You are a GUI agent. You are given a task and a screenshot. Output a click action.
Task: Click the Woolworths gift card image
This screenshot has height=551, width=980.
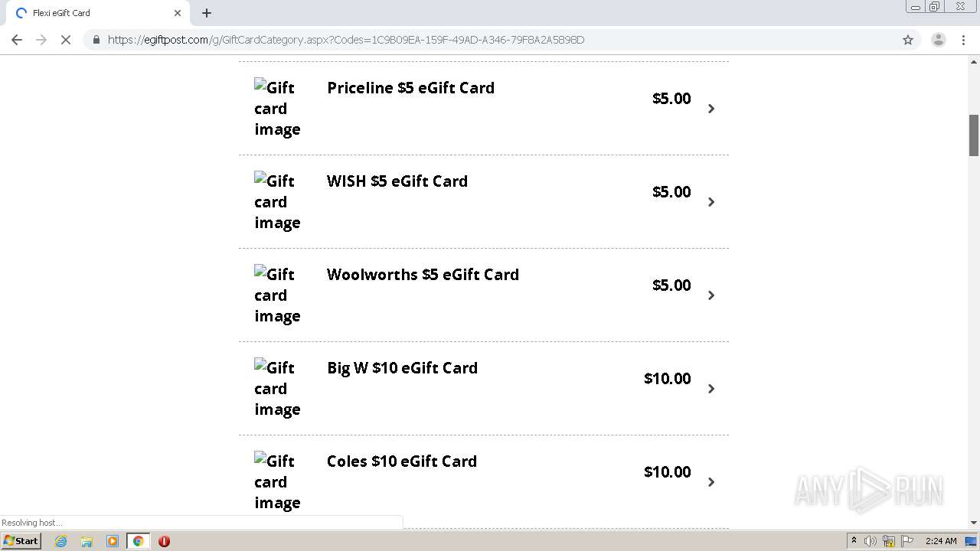(277, 295)
